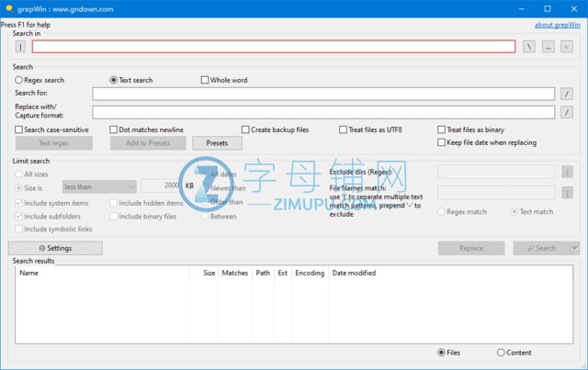Open the Search button dropdown arrow
The height and width of the screenshot is (370, 588).
575,248
